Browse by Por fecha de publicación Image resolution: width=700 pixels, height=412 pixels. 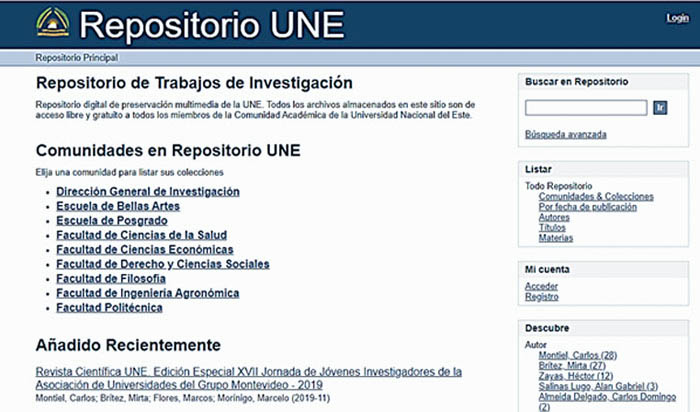(588, 207)
